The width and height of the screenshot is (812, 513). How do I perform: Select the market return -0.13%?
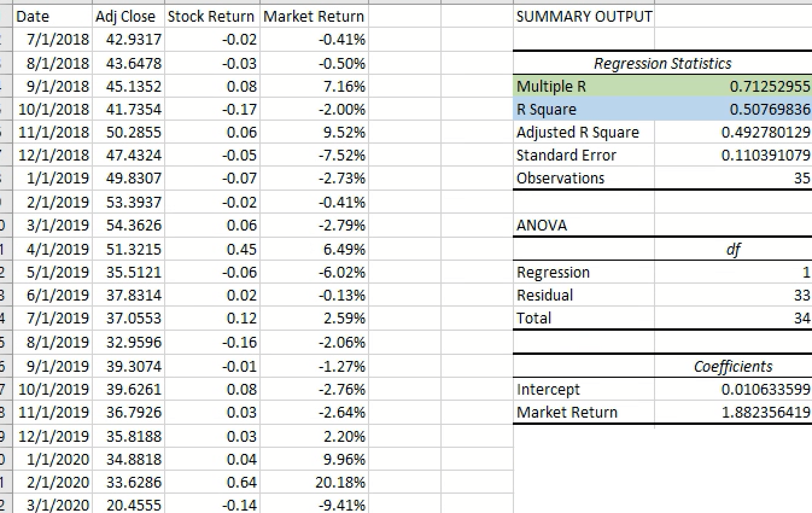click(x=314, y=295)
